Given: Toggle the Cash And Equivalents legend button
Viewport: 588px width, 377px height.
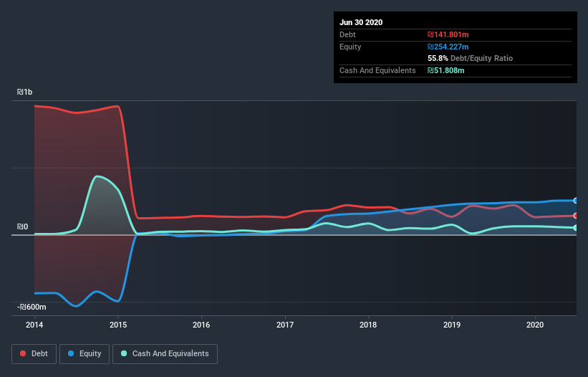Looking at the screenshot, I should pos(165,354).
